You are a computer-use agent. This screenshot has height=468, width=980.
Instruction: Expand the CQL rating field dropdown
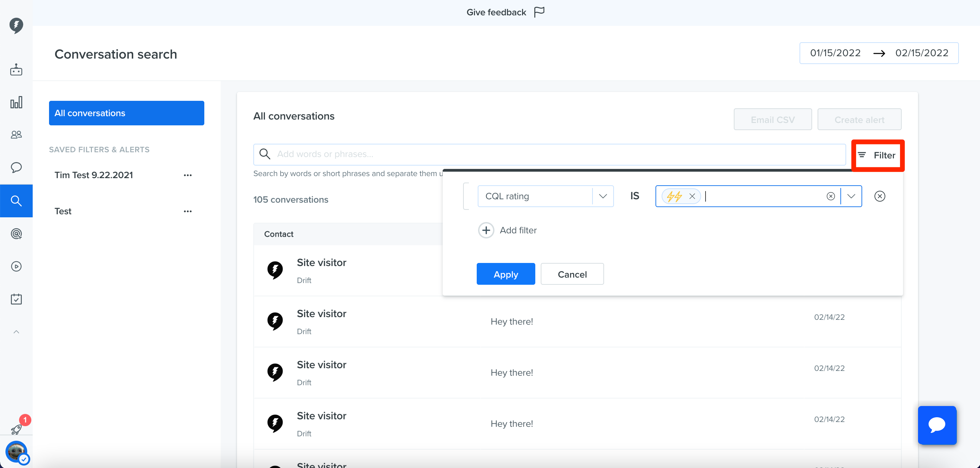pos(603,196)
